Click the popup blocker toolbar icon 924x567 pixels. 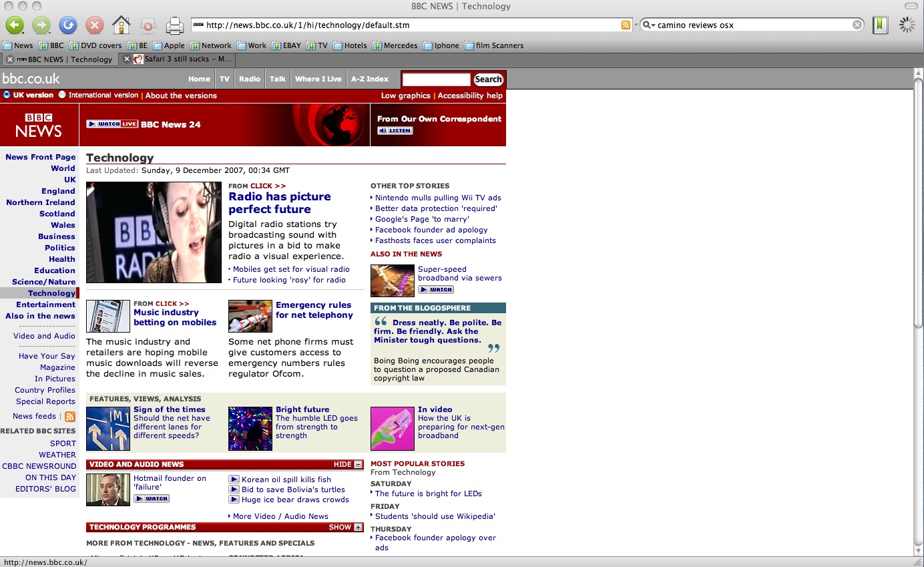[148, 25]
